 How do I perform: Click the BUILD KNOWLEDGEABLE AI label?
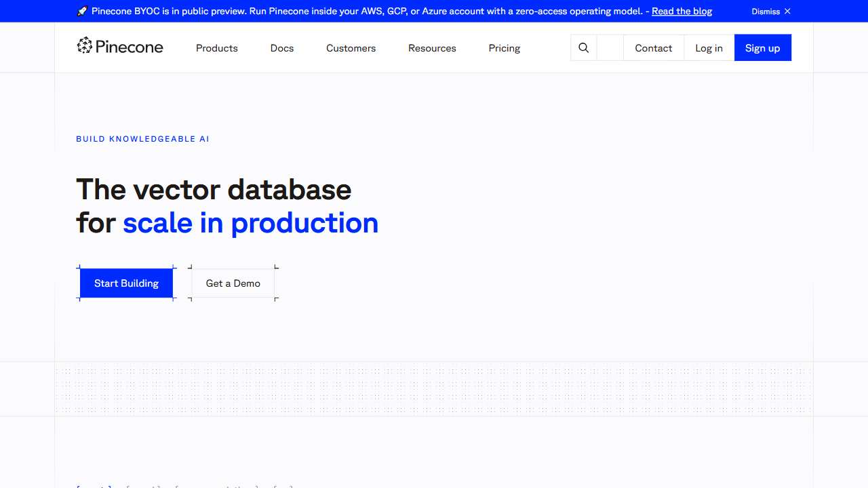pyautogui.click(x=142, y=139)
